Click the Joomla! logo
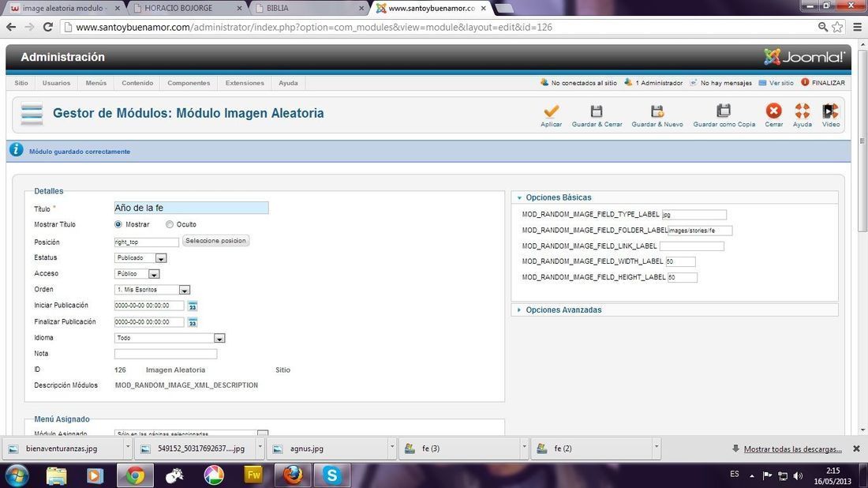The height and width of the screenshot is (488, 868). 804,57
